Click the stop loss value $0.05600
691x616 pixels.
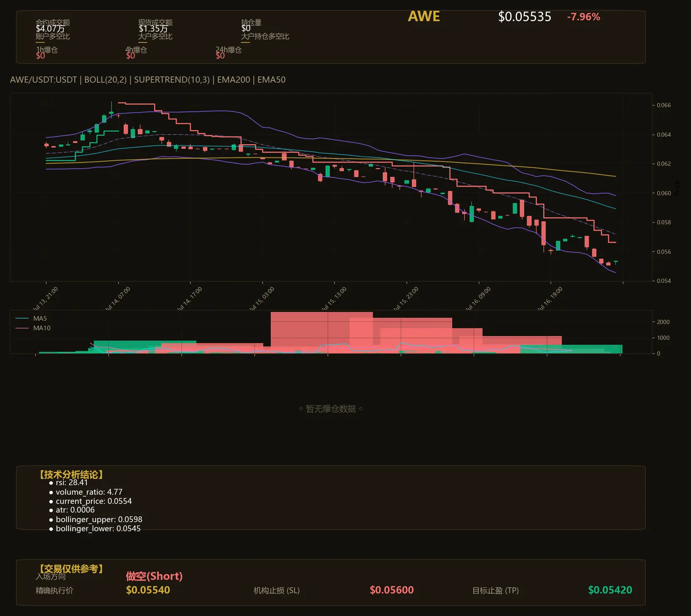(x=392, y=590)
